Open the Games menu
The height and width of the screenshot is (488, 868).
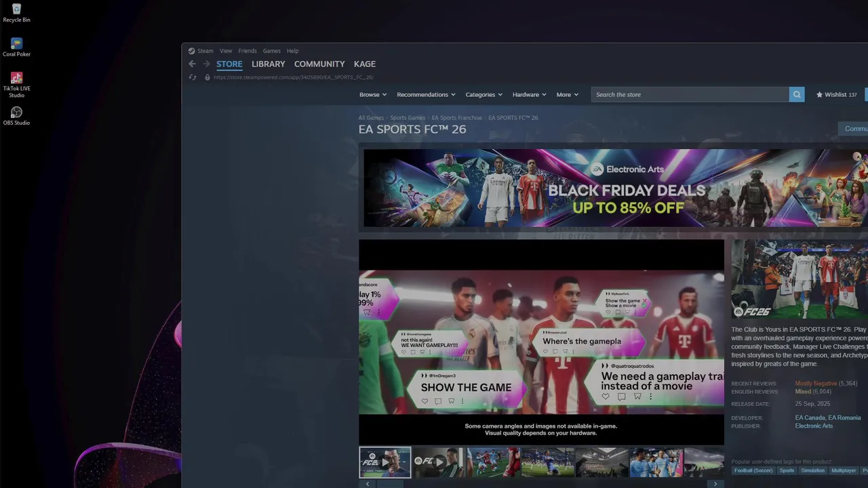(x=272, y=51)
